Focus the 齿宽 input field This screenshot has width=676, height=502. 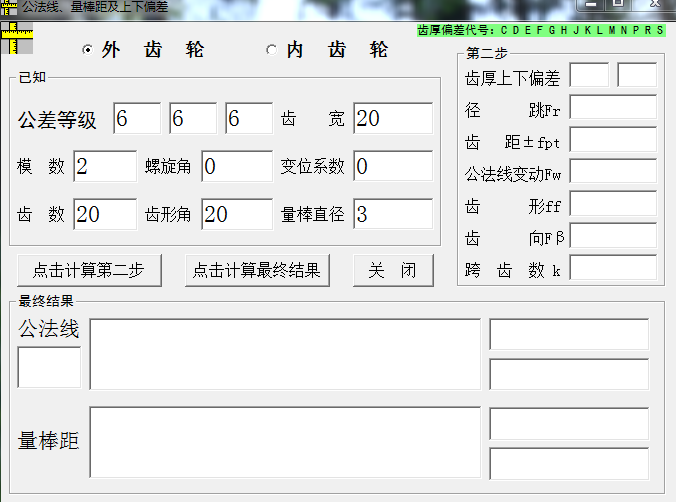(393, 118)
